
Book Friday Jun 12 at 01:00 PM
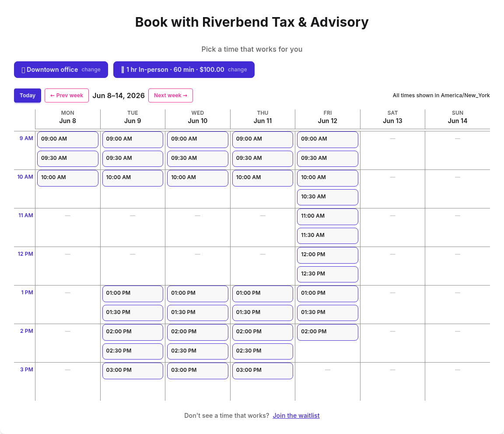coord(328,294)
